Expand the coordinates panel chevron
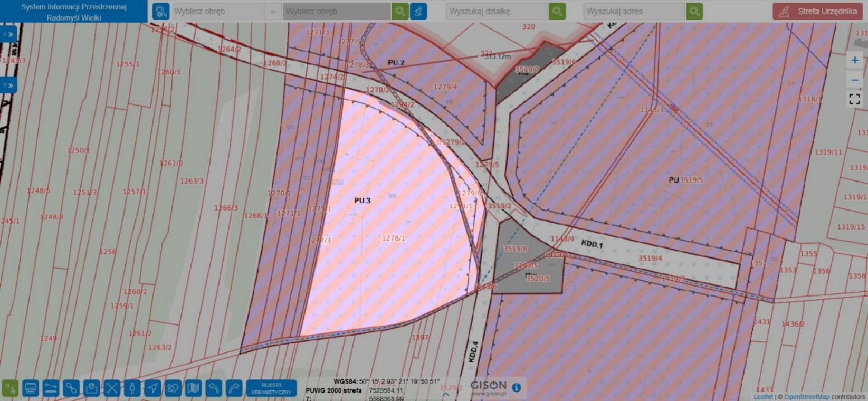Screen dimensions: 868x401 446,394
